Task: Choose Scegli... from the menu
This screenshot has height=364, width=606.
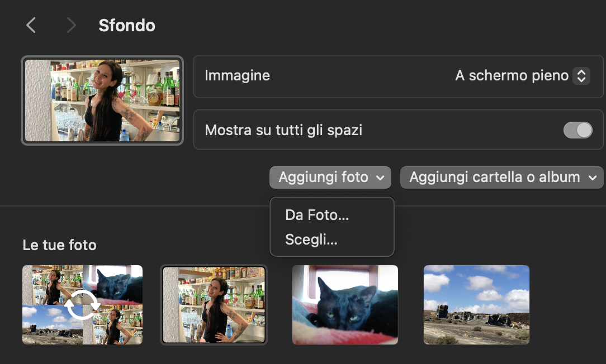Action: click(x=311, y=240)
